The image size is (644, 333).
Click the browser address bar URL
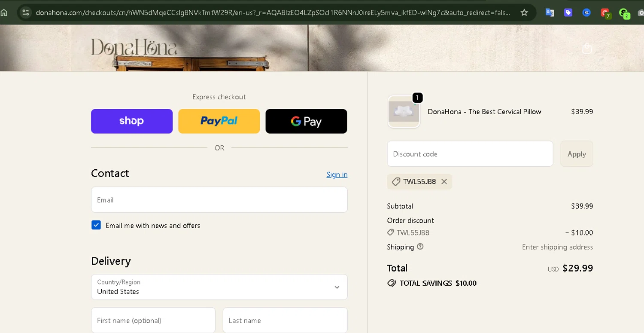pos(273,12)
